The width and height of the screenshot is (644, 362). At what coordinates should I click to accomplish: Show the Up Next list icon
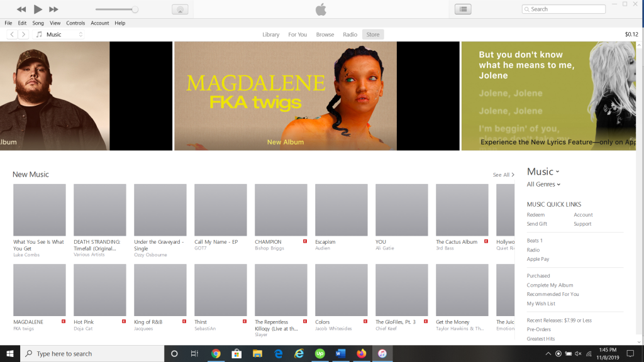(x=463, y=9)
